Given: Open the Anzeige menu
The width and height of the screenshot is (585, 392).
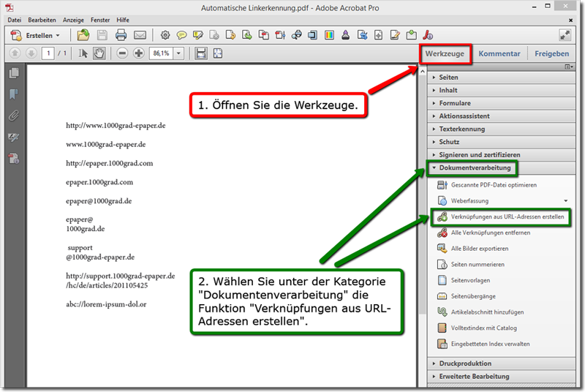Looking at the screenshot, I should click(x=73, y=20).
